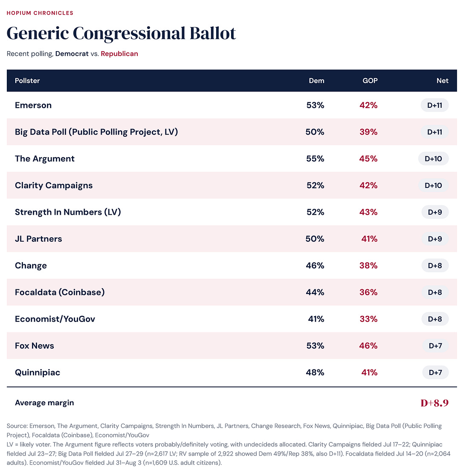Select the JL Partners pollster name
469x476 pixels.
pos(38,239)
